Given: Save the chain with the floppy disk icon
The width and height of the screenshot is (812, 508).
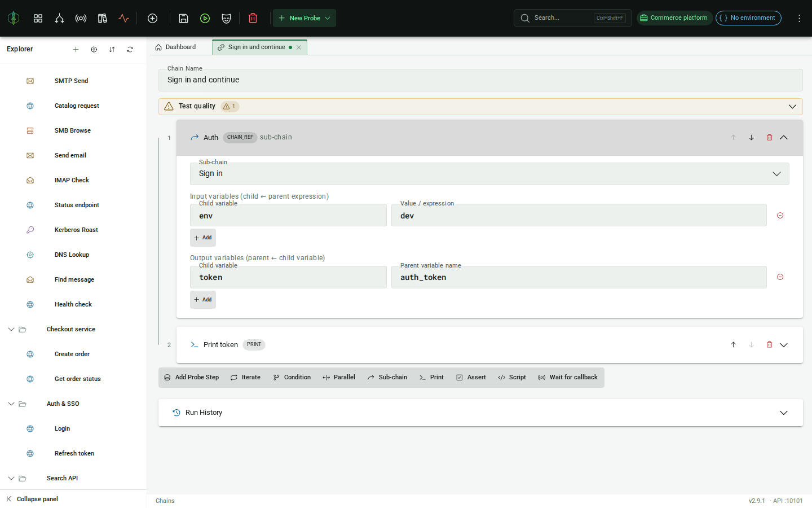Looking at the screenshot, I should pyautogui.click(x=183, y=18).
